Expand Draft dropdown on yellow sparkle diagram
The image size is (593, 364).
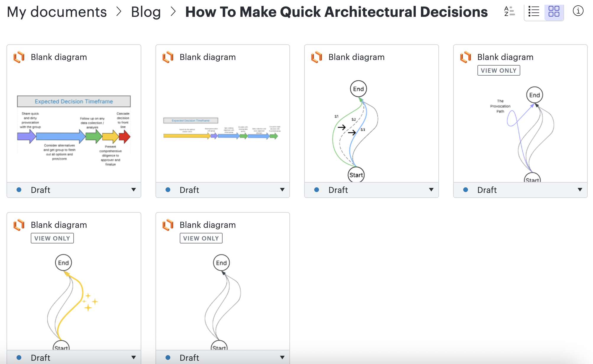(x=134, y=357)
